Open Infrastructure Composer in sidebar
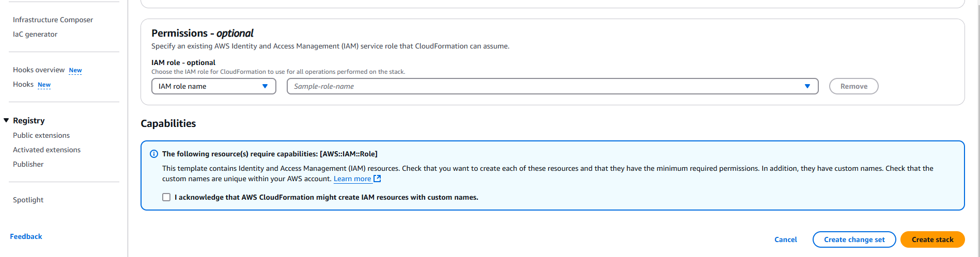Image resolution: width=980 pixels, height=257 pixels. [53, 20]
